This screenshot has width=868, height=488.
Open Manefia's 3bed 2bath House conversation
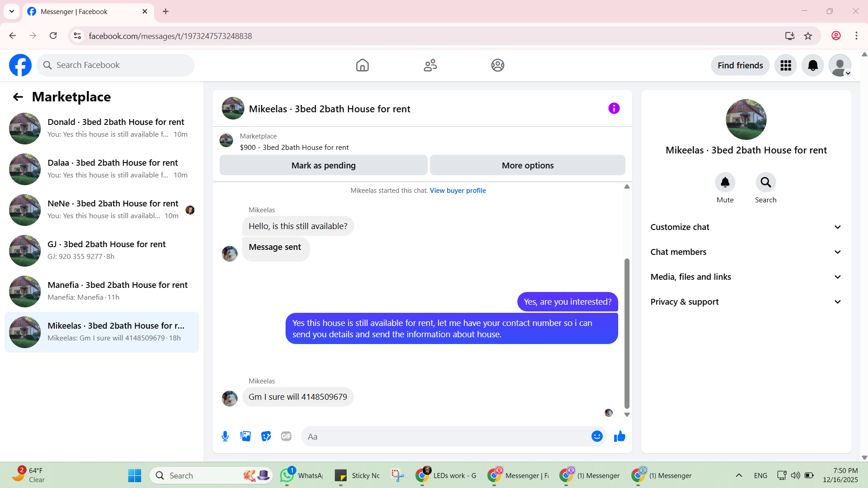(102, 292)
